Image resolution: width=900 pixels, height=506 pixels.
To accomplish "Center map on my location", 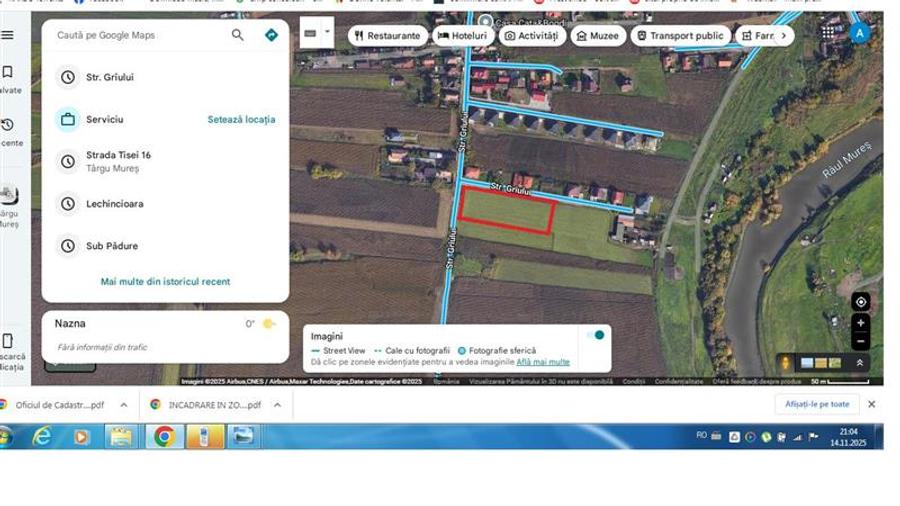I will 860,302.
